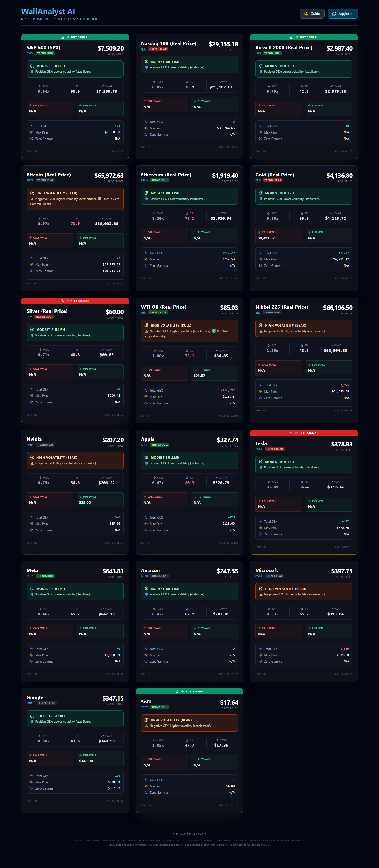Click the shield icon in Nasdaq 100 Positive GEX note
Screen dimensions: 379x868
147,67
